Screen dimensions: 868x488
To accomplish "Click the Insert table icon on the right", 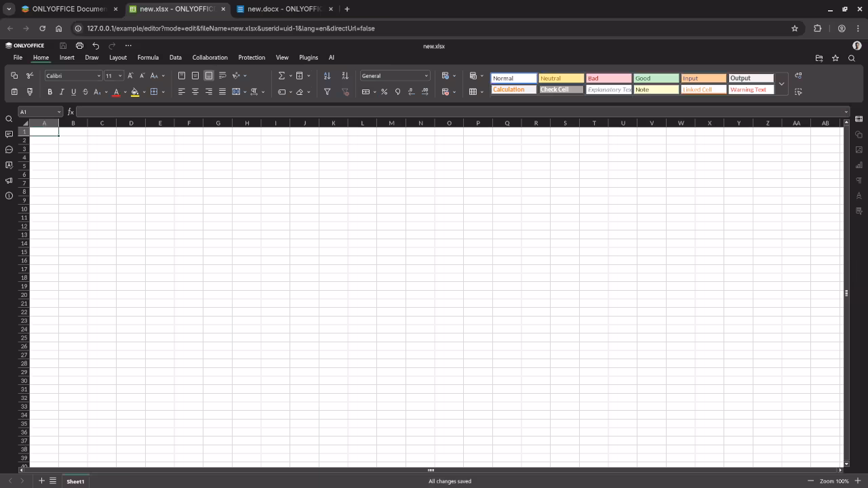I will pyautogui.click(x=473, y=91).
